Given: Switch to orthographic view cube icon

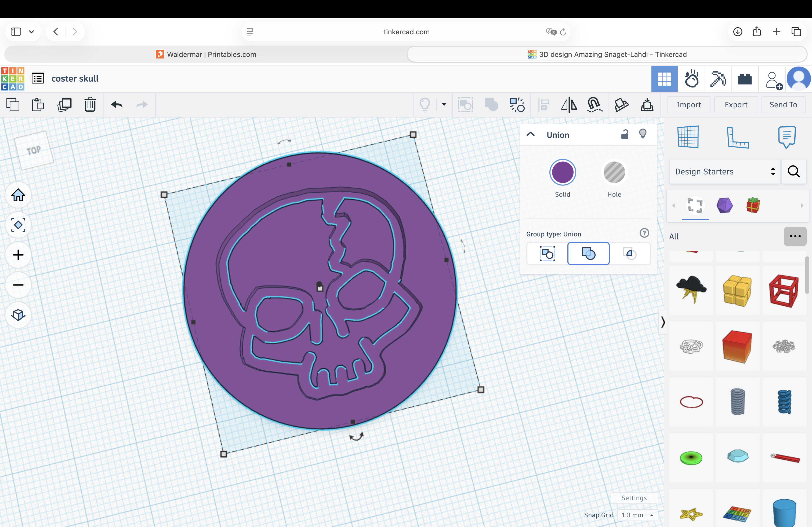Looking at the screenshot, I should point(18,315).
